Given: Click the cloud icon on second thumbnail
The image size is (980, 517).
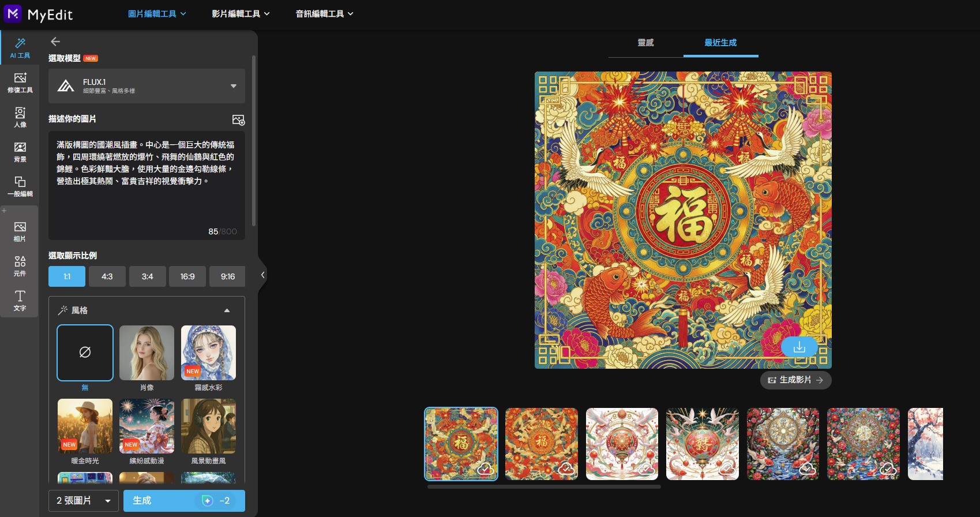Looking at the screenshot, I should 565,469.
